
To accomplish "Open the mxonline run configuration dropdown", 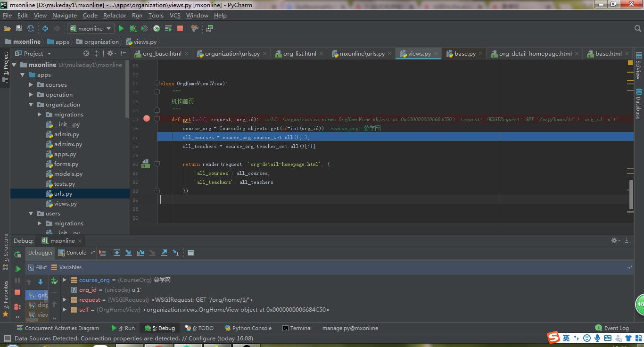I will pos(90,29).
